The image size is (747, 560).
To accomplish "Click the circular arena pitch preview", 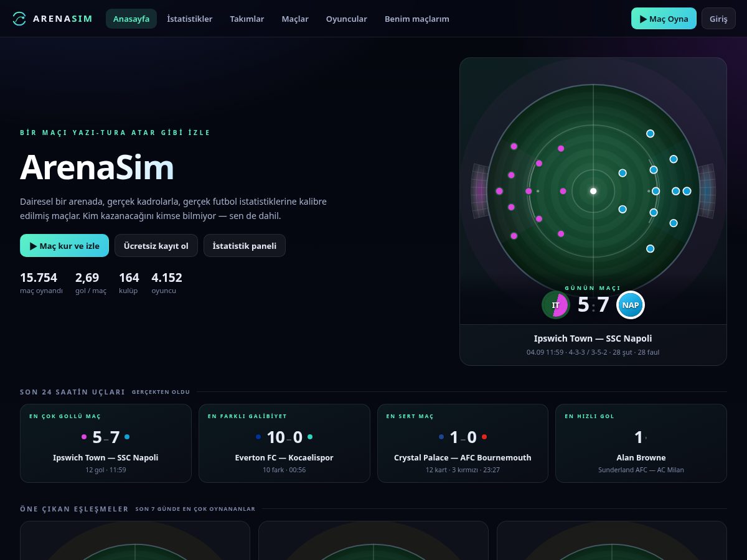I will tap(593, 190).
